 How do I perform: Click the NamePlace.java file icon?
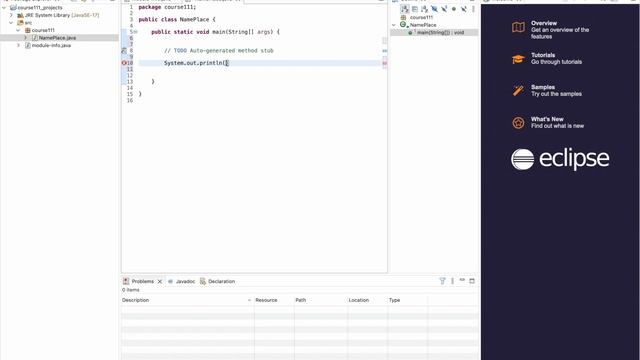coord(35,38)
